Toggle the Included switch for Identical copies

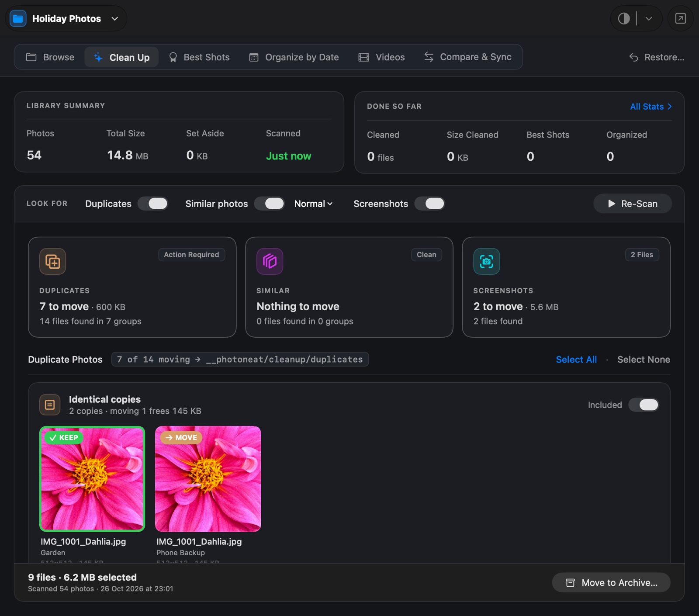click(x=644, y=405)
